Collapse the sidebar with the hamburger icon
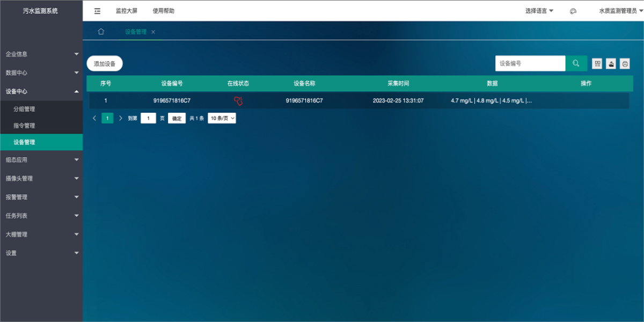Viewport: 644px width, 322px height. click(x=97, y=11)
